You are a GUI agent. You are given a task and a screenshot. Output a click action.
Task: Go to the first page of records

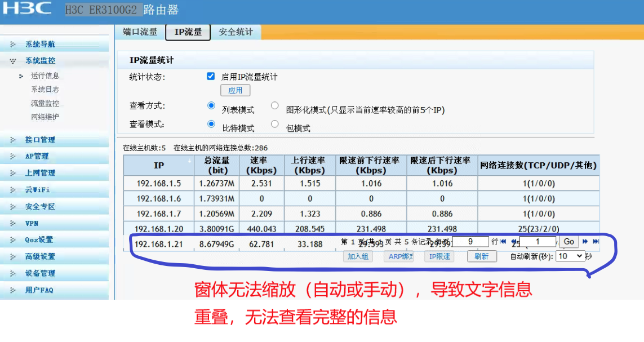click(503, 241)
